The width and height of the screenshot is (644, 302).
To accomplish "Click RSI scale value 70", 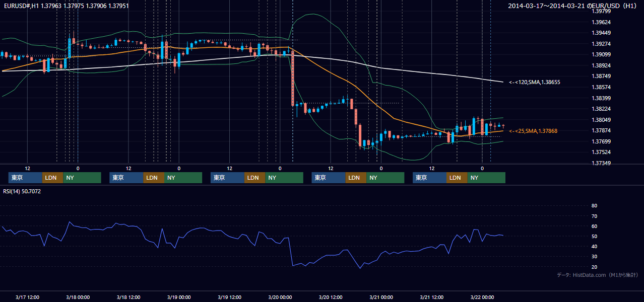I will point(594,216).
